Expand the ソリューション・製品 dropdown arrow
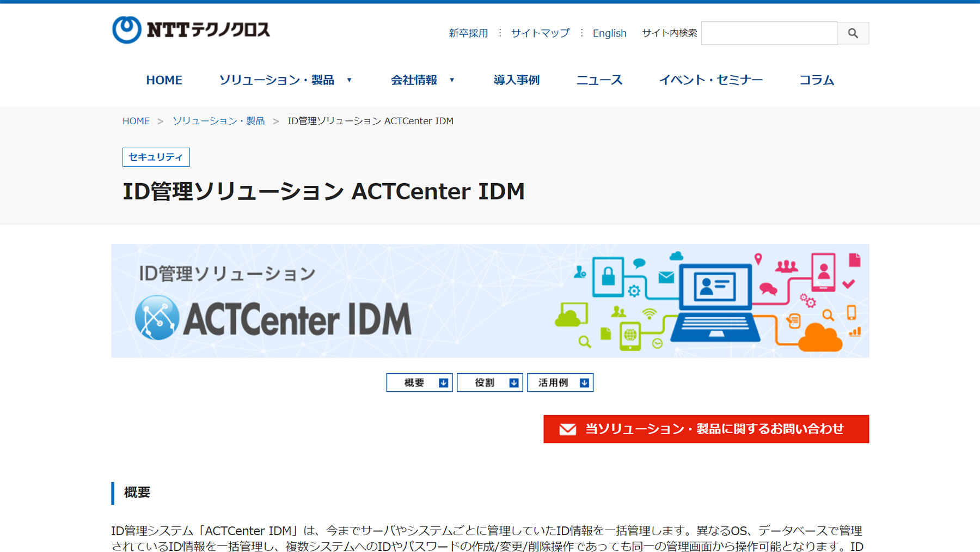Image resolution: width=980 pixels, height=552 pixels. 349,80
